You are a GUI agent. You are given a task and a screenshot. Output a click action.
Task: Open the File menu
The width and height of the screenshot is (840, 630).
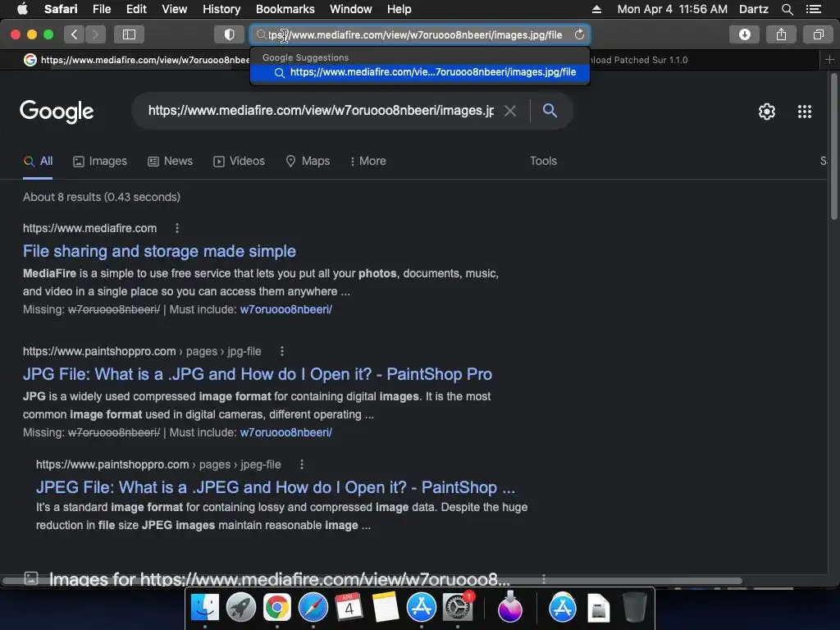[101, 9]
